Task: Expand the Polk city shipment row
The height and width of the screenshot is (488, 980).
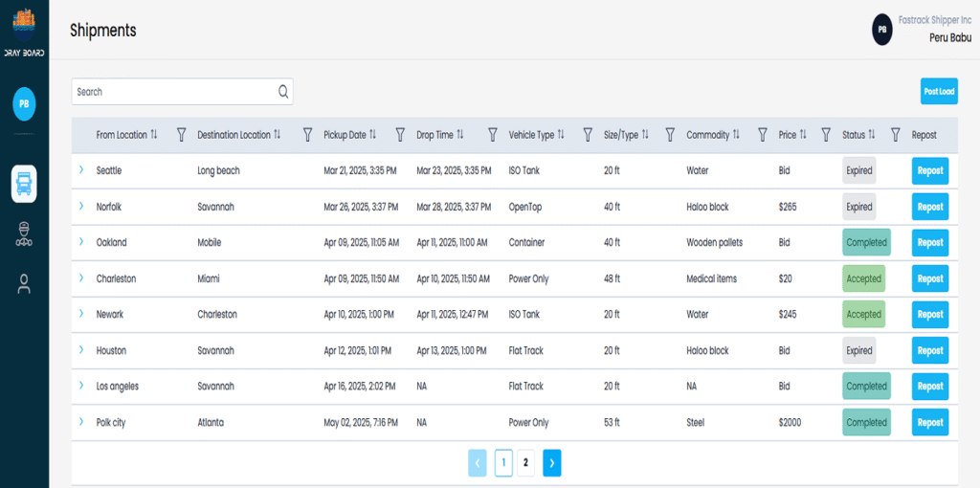Action: click(81, 422)
